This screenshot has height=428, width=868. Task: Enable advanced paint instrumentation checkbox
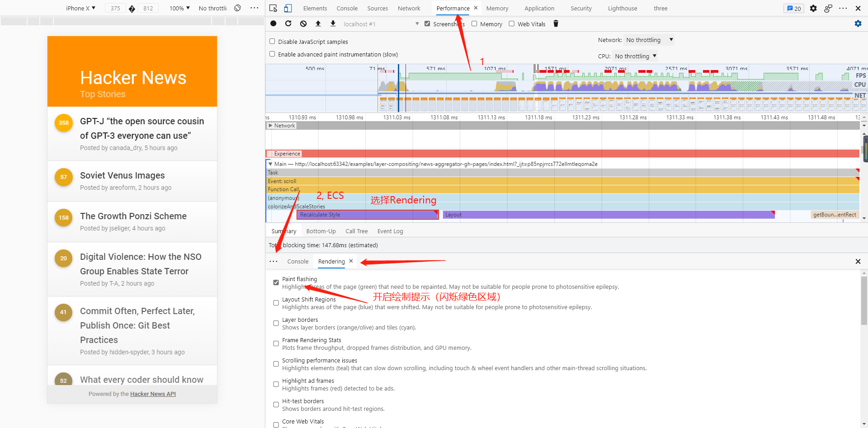click(272, 54)
